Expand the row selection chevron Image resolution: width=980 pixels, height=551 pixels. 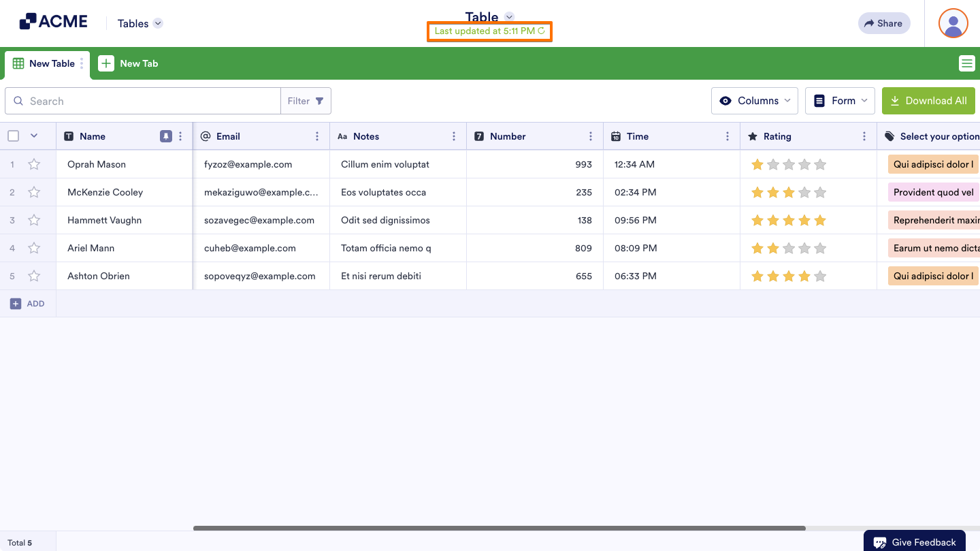pos(34,136)
